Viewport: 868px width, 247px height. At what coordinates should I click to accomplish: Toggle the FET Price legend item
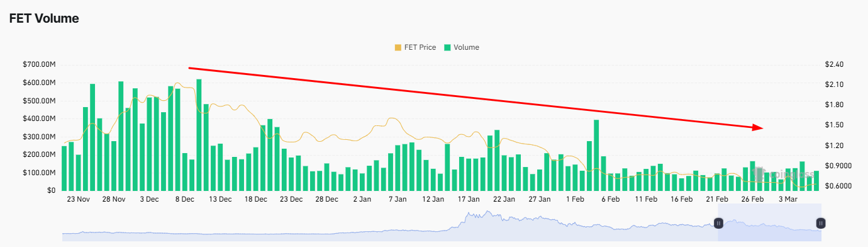(x=415, y=47)
